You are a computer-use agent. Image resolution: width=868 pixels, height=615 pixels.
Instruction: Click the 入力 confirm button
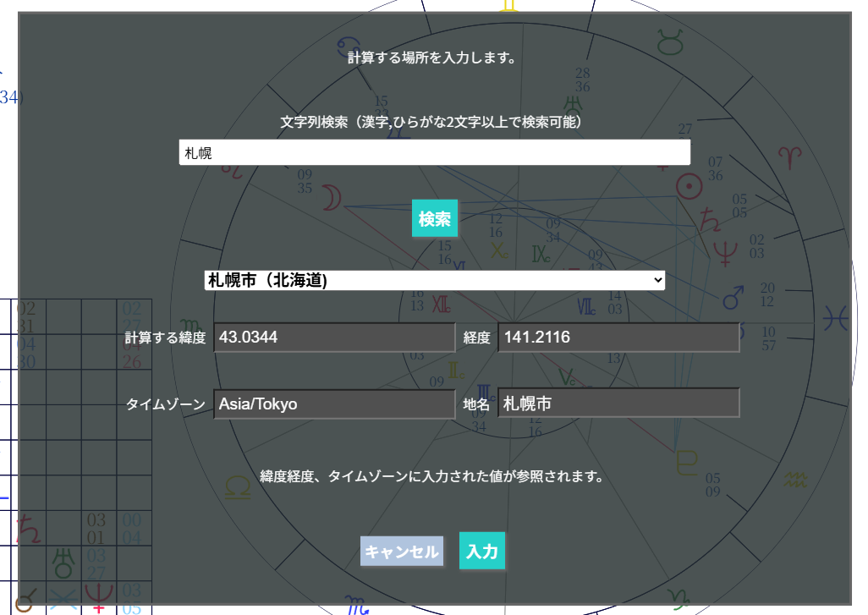[x=481, y=551]
